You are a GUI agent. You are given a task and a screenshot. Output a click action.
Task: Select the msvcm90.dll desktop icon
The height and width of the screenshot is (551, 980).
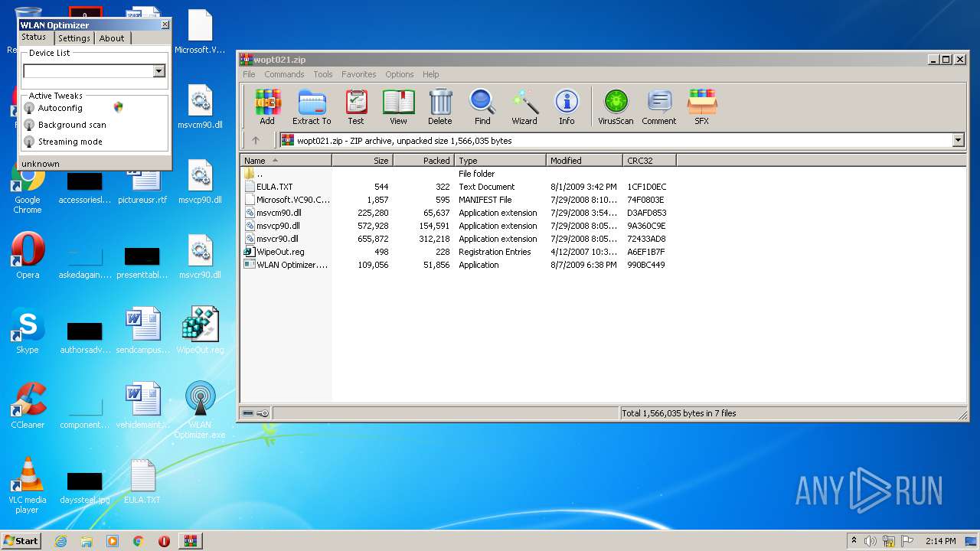point(200,106)
